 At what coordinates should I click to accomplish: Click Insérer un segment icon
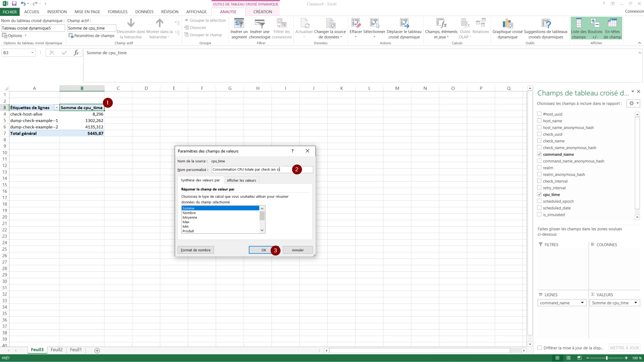(239, 24)
